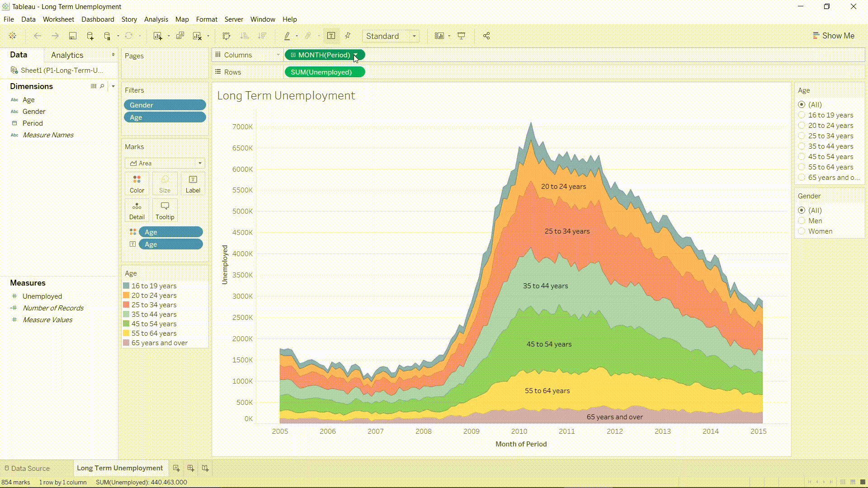Click the Presentation Mode icon
Screen dimensions: 868x488
tap(461, 36)
